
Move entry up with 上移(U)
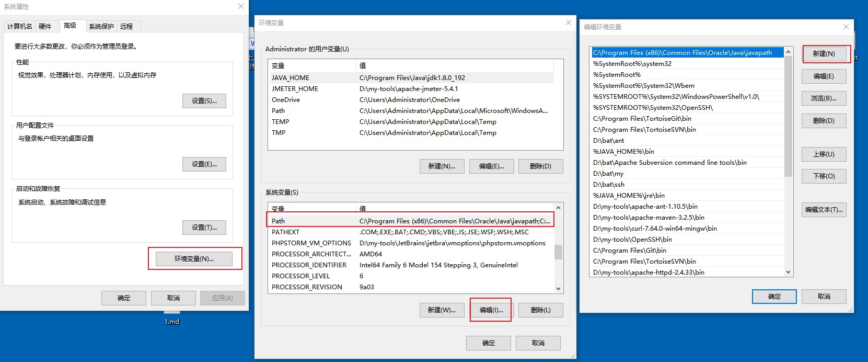[824, 154]
